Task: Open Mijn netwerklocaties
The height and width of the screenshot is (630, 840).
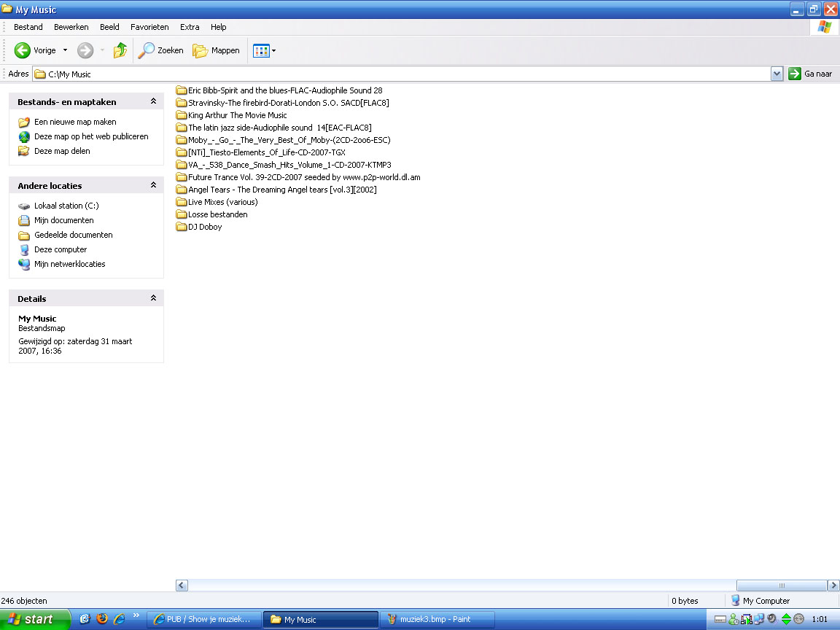Action: pos(70,264)
